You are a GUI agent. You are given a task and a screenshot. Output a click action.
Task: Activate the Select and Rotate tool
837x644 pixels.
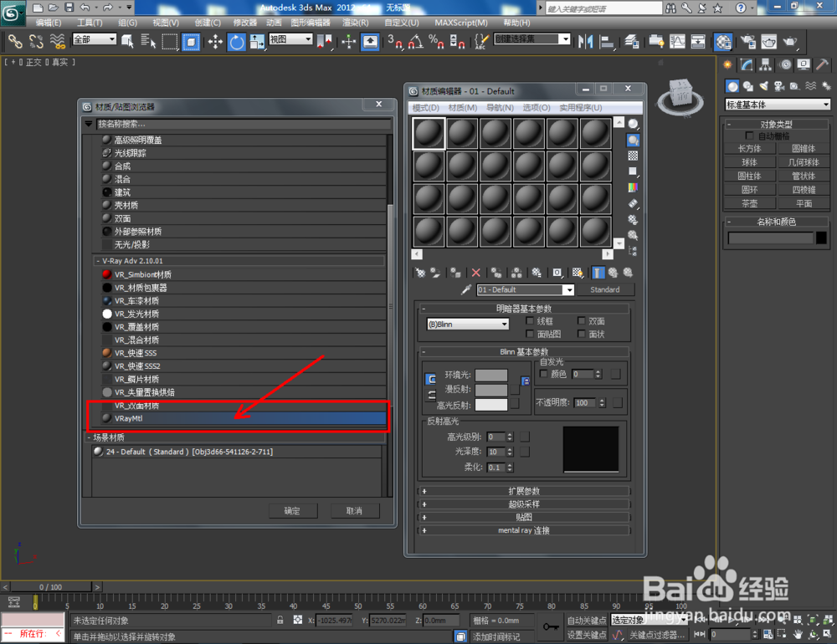point(237,42)
